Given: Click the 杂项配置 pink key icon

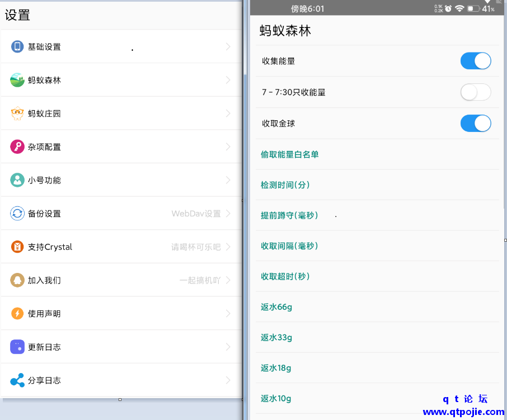Looking at the screenshot, I should pos(17,147).
